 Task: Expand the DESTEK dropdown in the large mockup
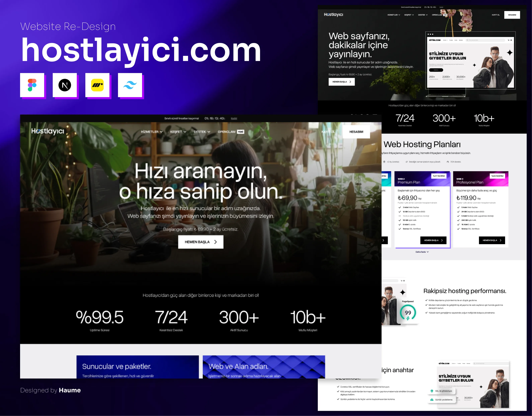[202, 132]
